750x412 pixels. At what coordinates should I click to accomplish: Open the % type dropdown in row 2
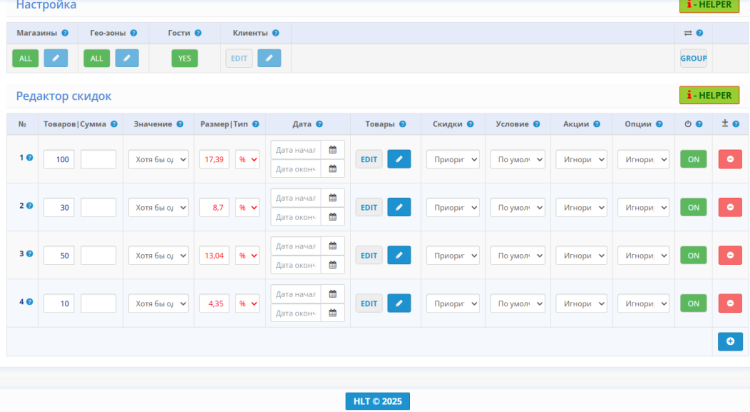click(247, 207)
